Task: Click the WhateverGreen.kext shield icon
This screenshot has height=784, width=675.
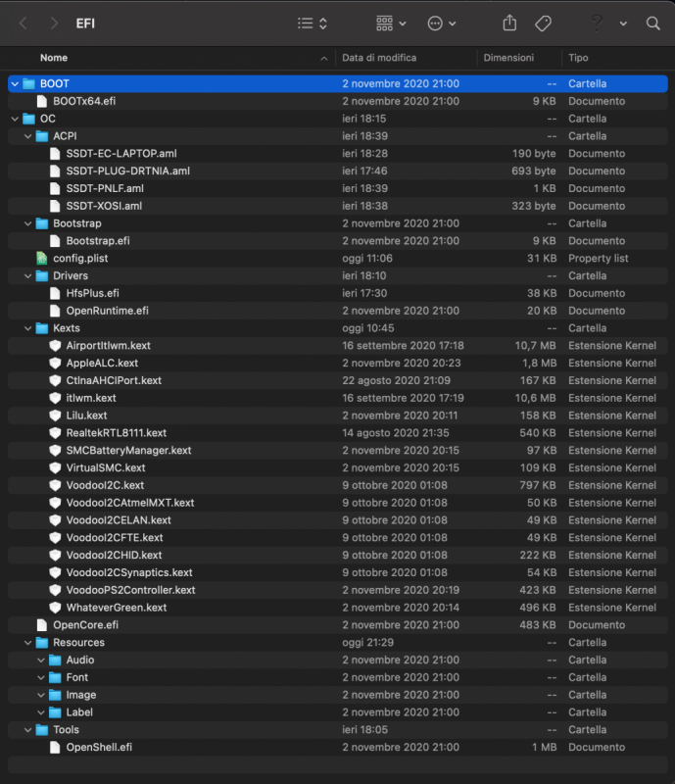Action: click(x=56, y=608)
